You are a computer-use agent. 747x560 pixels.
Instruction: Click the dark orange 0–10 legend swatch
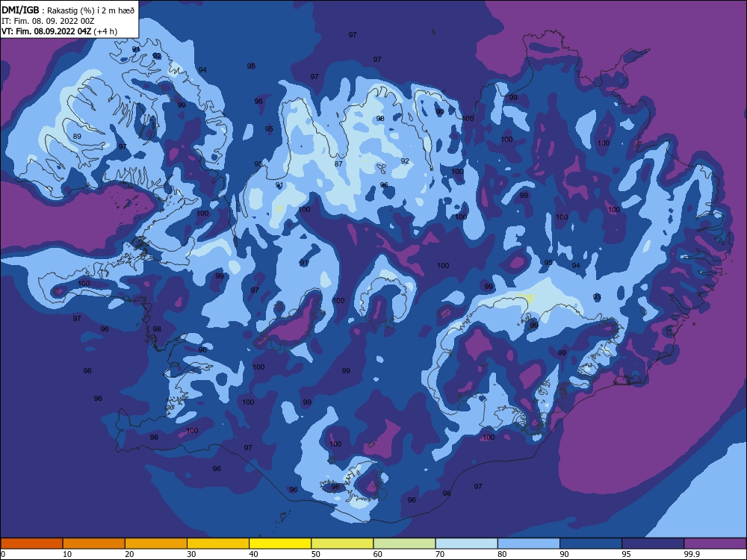coord(31,544)
